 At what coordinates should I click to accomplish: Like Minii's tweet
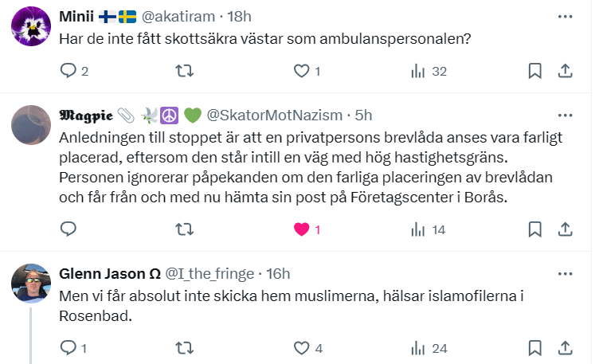[301, 71]
